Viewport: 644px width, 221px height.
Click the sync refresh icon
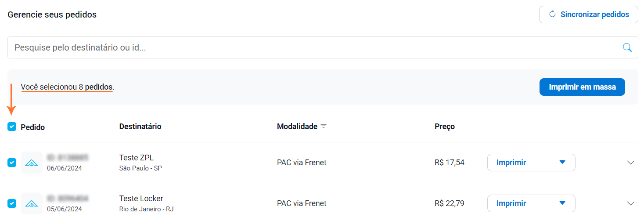pyautogui.click(x=553, y=14)
